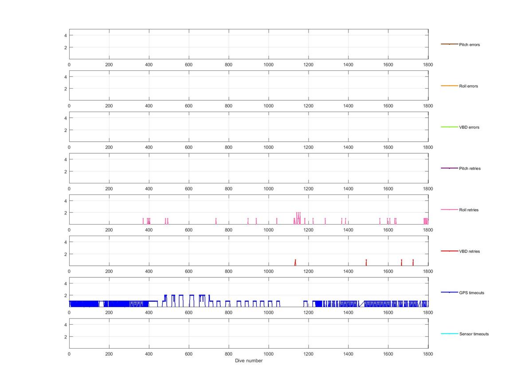The image size is (532, 392).
Task: Click the VBD retries spike near dive 1490
Action: coord(366,263)
